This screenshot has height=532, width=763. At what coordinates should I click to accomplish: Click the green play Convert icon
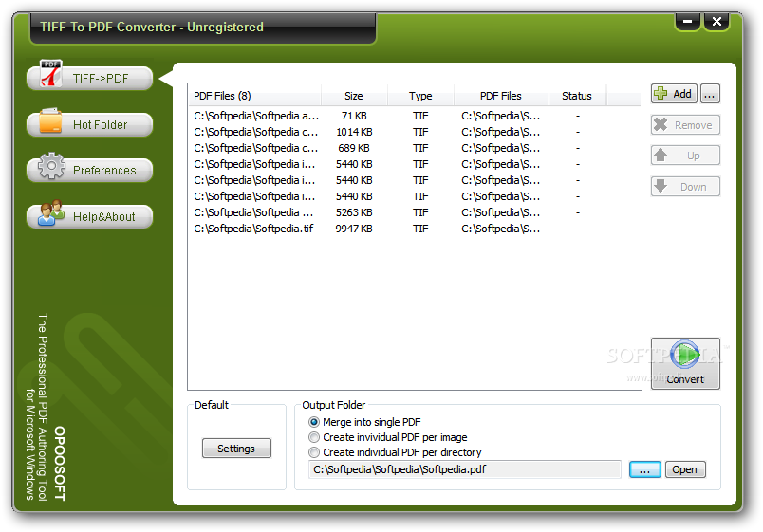point(685,355)
